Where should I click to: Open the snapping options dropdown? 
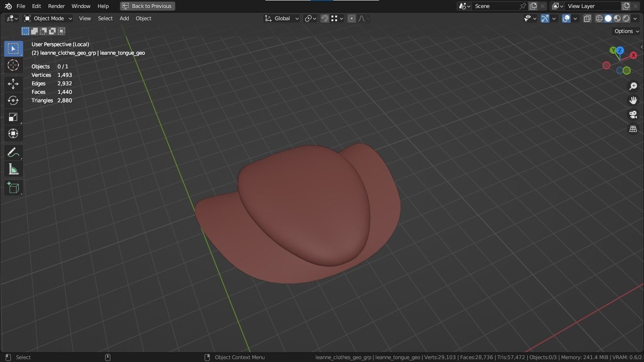coord(337,18)
